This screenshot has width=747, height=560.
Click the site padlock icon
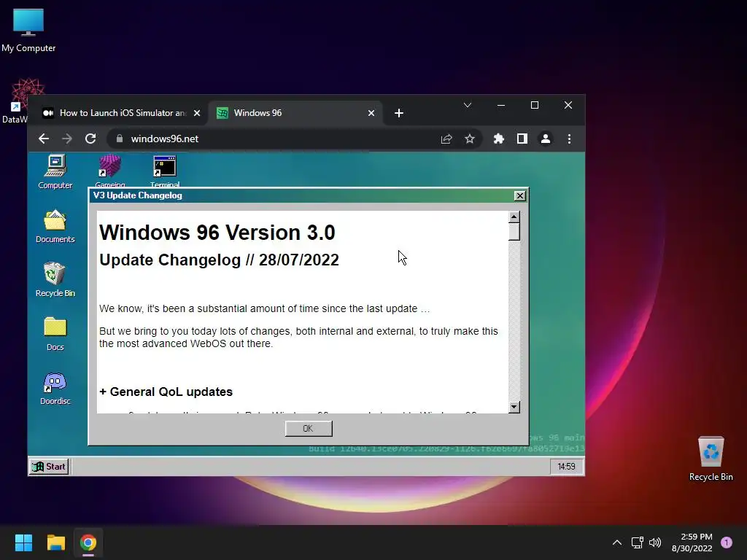point(120,139)
